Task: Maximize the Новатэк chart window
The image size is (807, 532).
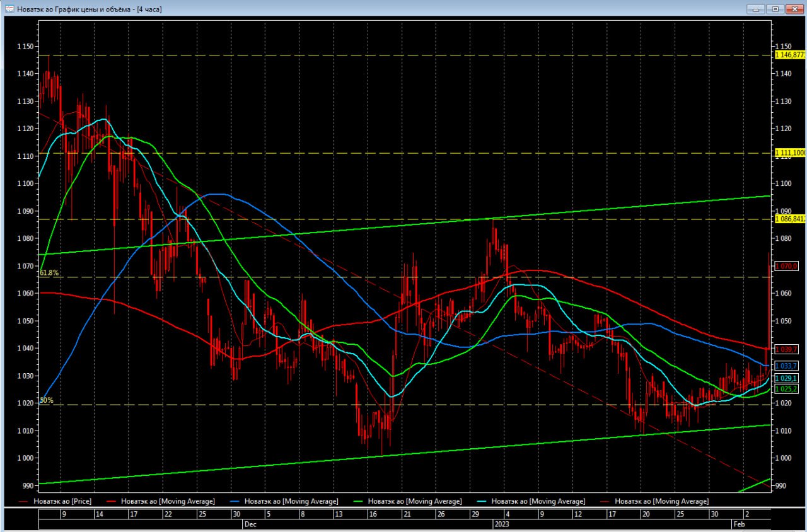Action: click(775, 9)
